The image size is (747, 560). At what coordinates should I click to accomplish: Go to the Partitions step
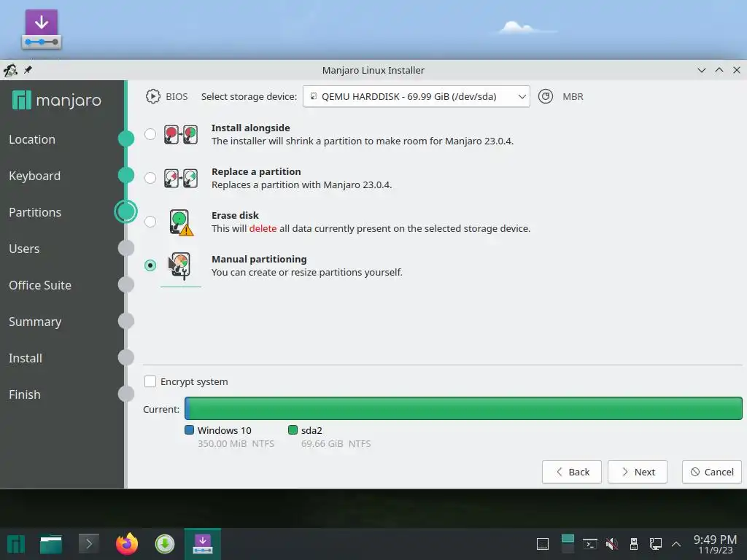35,212
